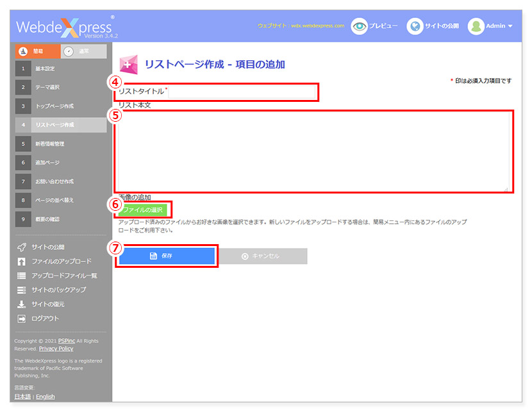Click the blue 保存 button
The height and width of the screenshot is (412, 532).
pos(167,256)
